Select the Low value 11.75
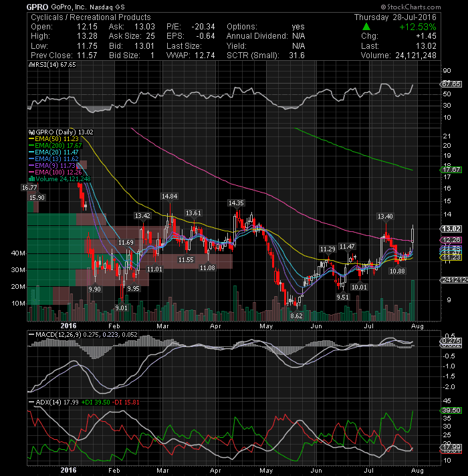This screenshot has height=476, width=468. (87, 46)
